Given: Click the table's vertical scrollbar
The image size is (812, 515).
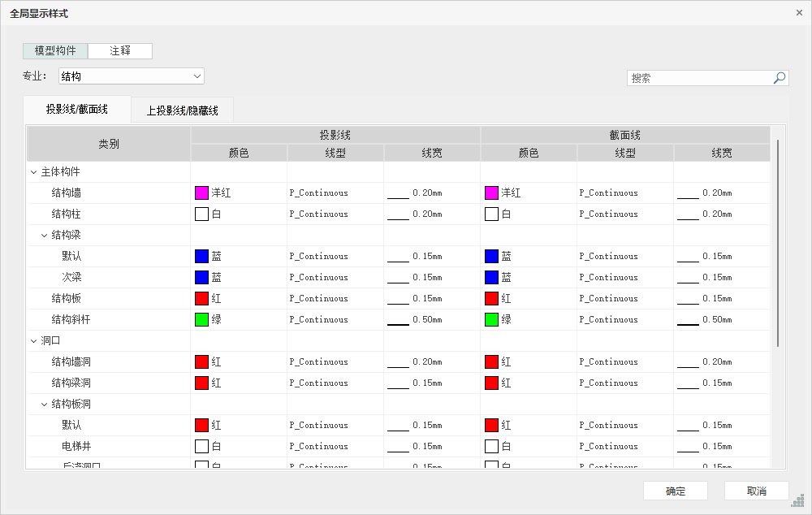Looking at the screenshot, I should click(778, 244).
